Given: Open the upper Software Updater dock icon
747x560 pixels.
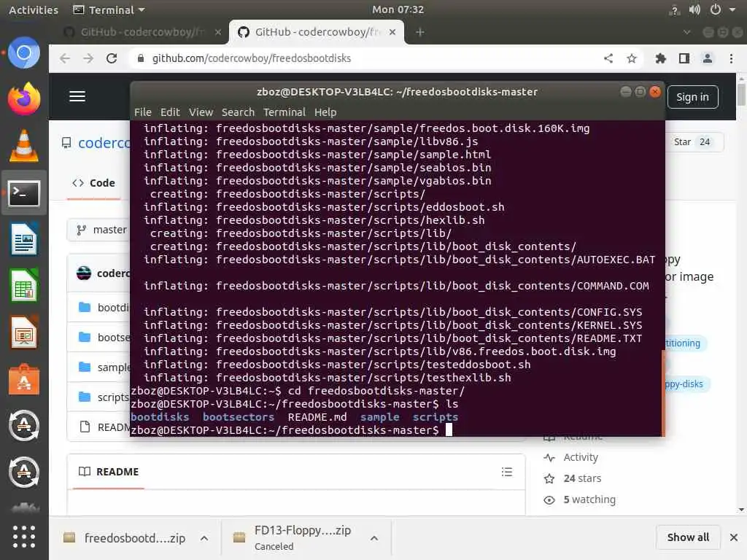Looking at the screenshot, I should coord(24,425).
